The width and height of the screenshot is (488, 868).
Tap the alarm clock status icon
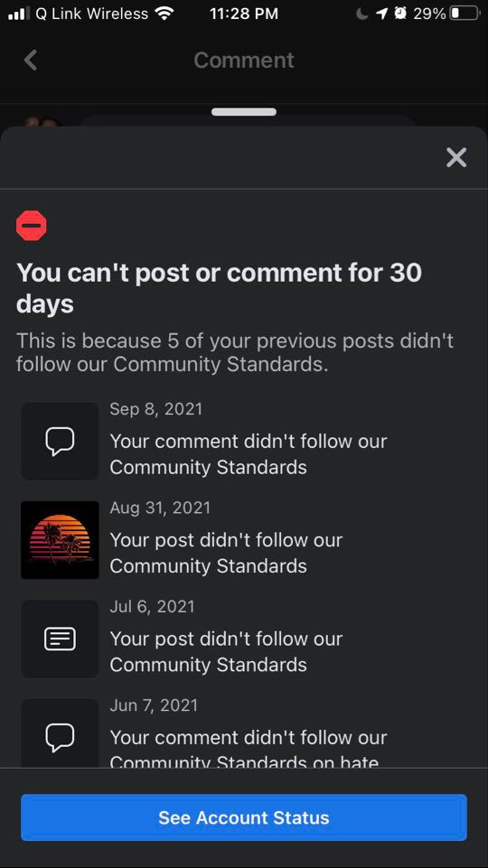[400, 14]
